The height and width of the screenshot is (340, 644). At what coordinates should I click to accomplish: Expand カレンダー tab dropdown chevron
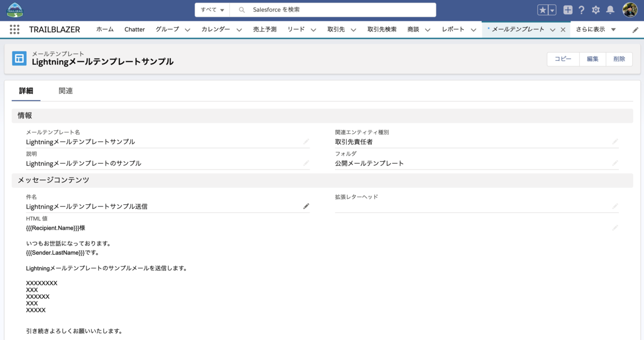239,30
